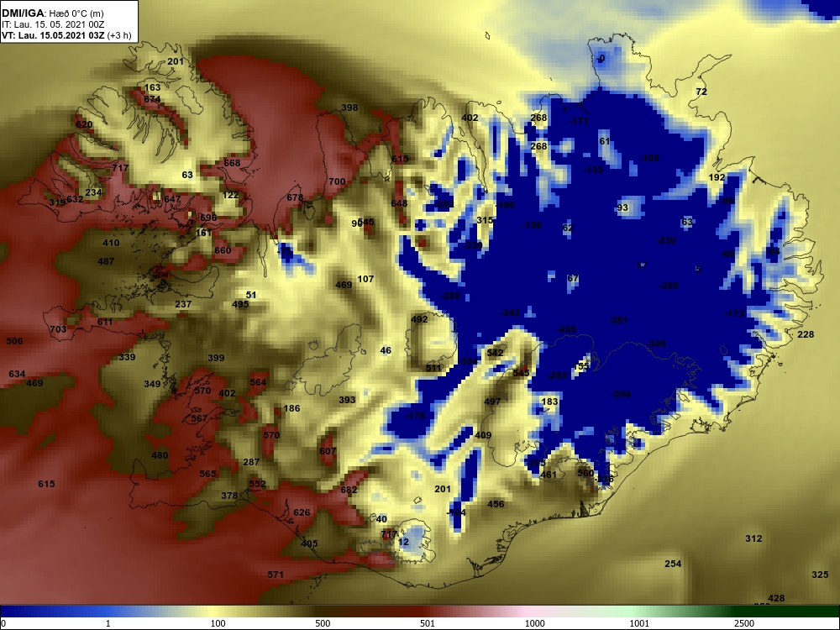Click the map value 648
The image size is (840, 630).
[399, 203]
